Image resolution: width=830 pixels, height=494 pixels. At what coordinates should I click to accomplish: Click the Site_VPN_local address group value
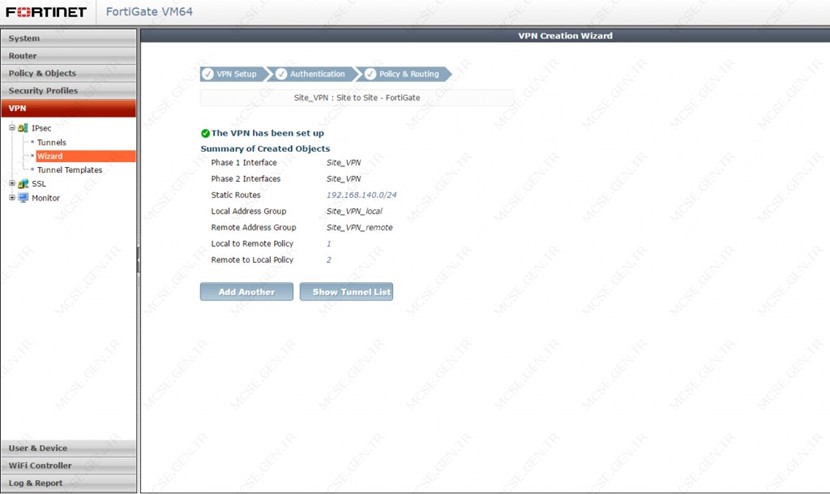pos(354,211)
